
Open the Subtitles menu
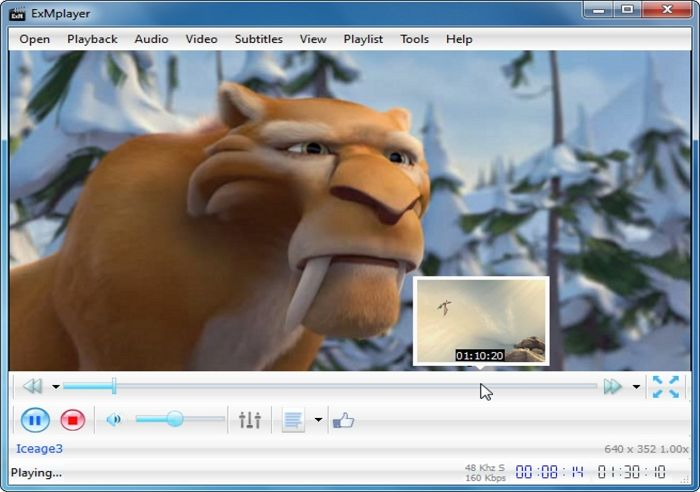tap(258, 39)
